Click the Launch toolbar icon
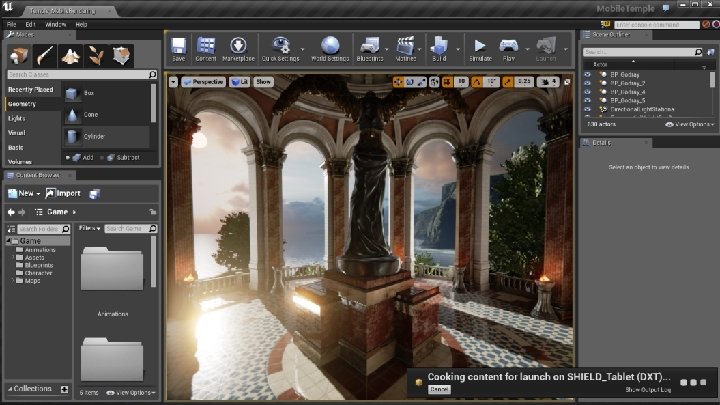The height and width of the screenshot is (405, 720). (x=546, y=49)
